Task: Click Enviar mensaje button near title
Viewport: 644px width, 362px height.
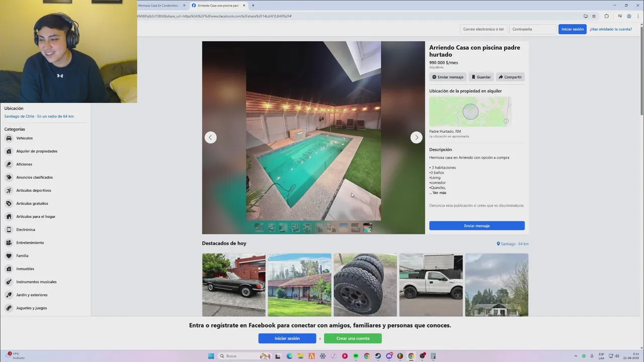Action: [x=448, y=77]
